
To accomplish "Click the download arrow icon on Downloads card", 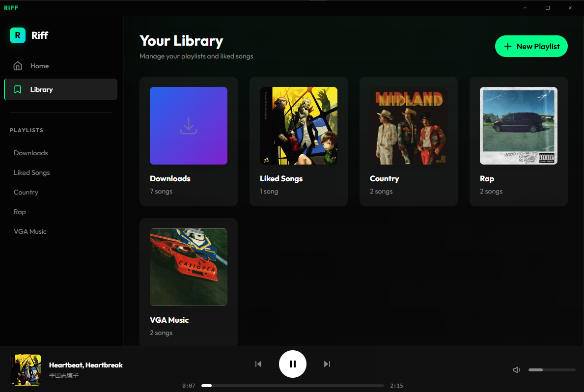I will (x=188, y=126).
